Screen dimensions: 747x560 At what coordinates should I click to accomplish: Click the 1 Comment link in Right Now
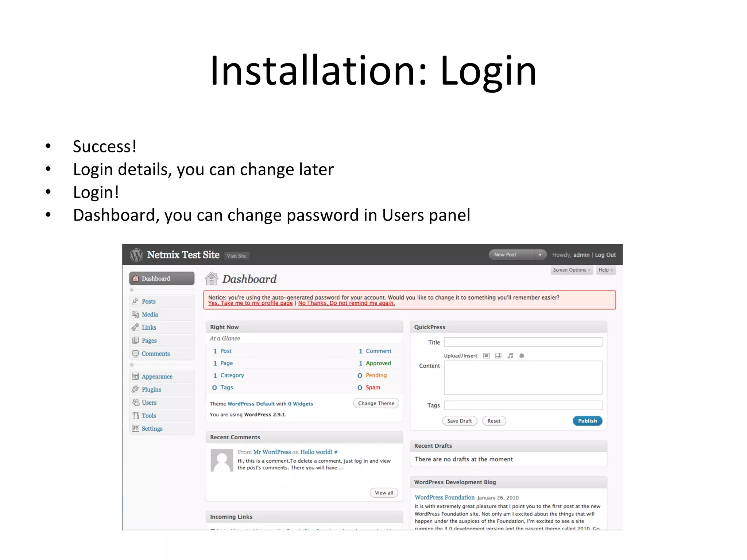(375, 351)
